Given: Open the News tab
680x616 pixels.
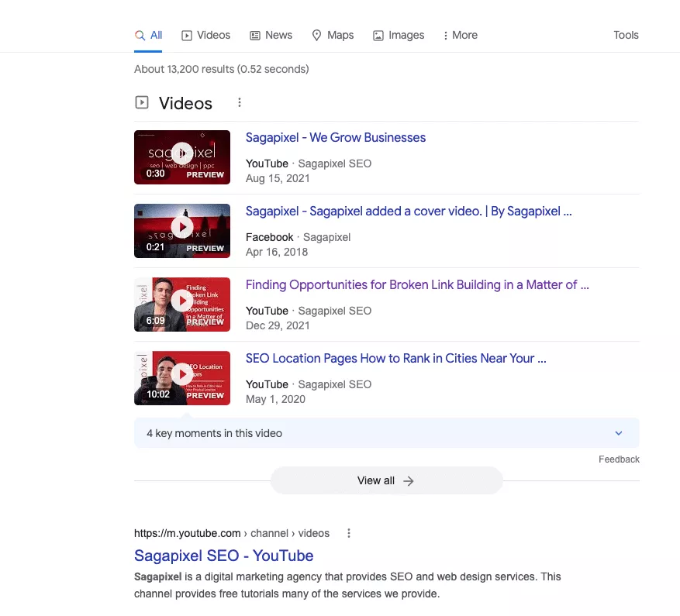Looking at the screenshot, I should (x=279, y=35).
